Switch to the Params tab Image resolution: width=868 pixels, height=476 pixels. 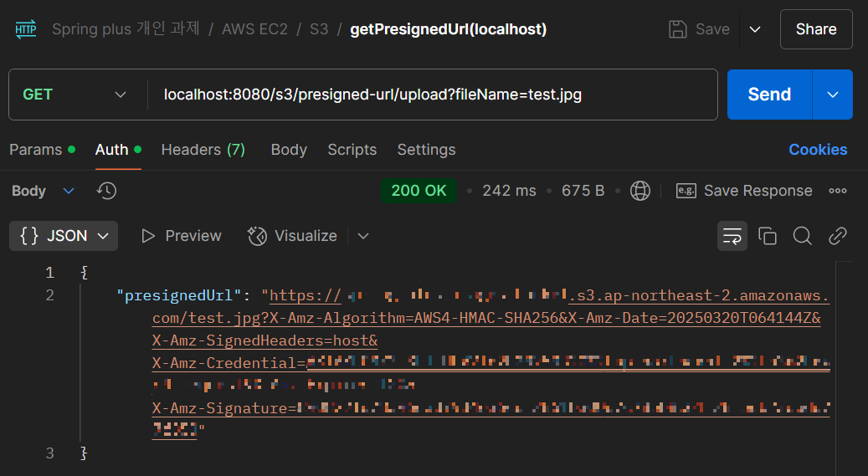click(42, 150)
